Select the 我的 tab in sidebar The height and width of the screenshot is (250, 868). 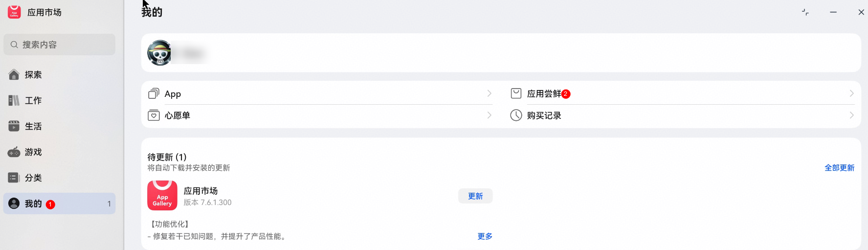click(x=60, y=204)
